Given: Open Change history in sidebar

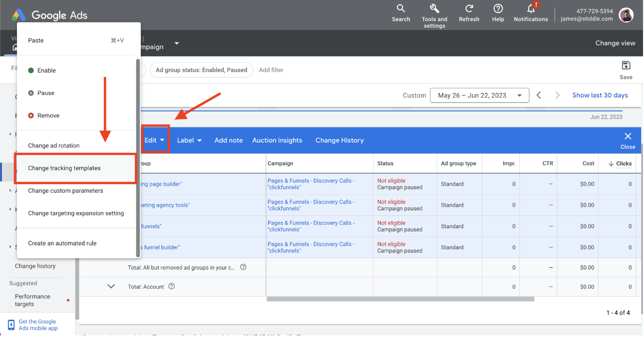Looking at the screenshot, I should 35,266.
